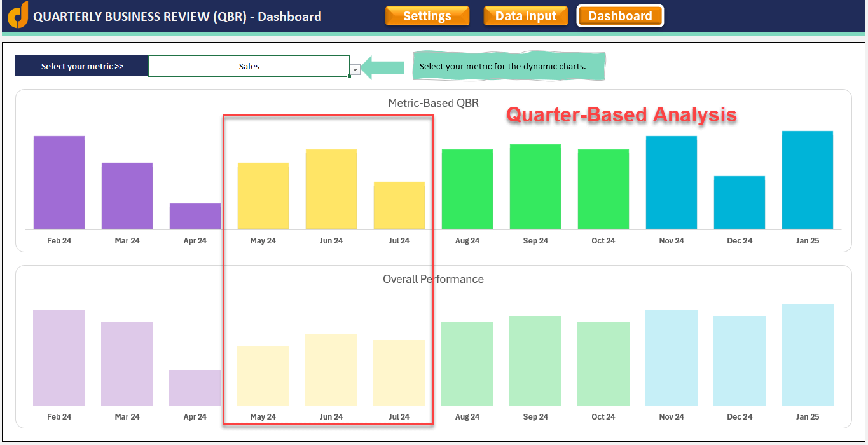The image size is (868, 445).
Task: Select the Aug 24 green bar
Action: coord(467,188)
